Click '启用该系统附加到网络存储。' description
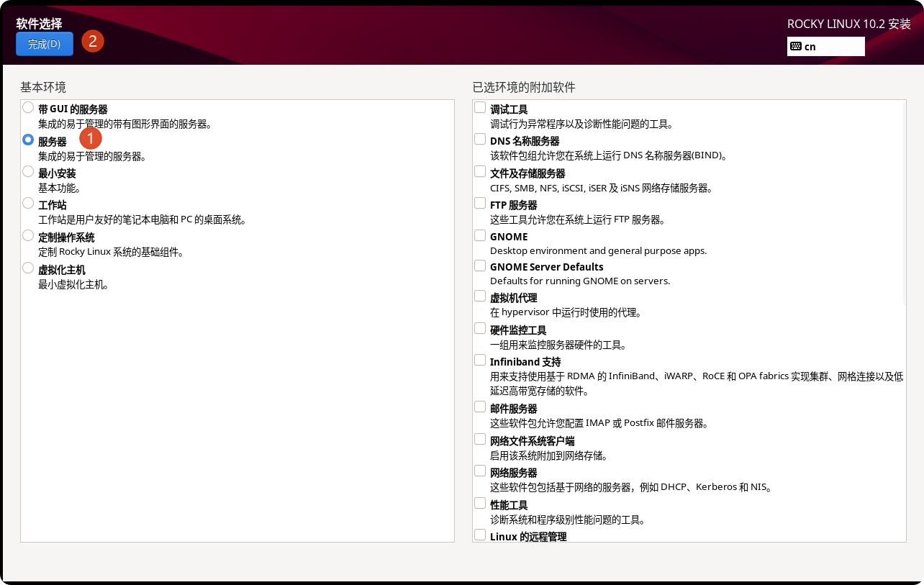 coord(548,455)
